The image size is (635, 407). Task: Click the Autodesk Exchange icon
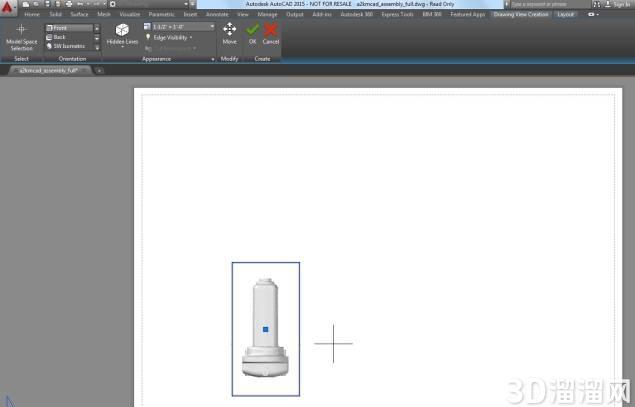tap(596, 4)
